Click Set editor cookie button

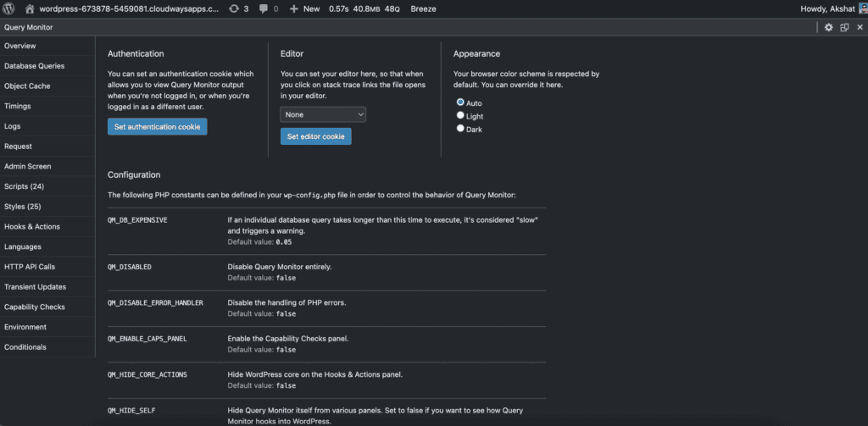click(x=316, y=136)
